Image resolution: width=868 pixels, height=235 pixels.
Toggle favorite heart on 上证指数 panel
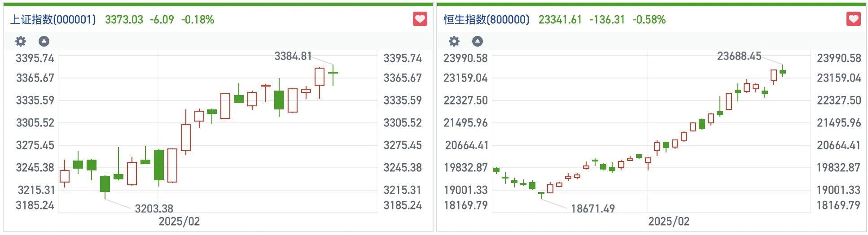point(420,19)
